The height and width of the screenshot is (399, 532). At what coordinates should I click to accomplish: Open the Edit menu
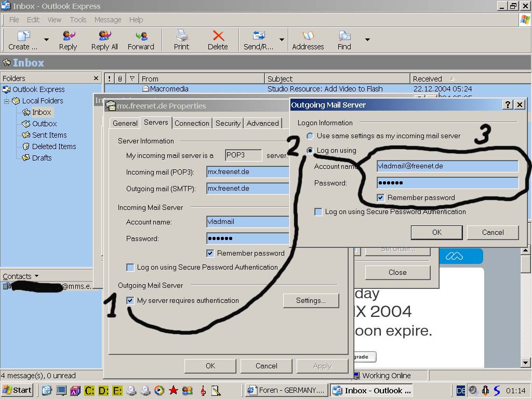[x=33, y=20]
